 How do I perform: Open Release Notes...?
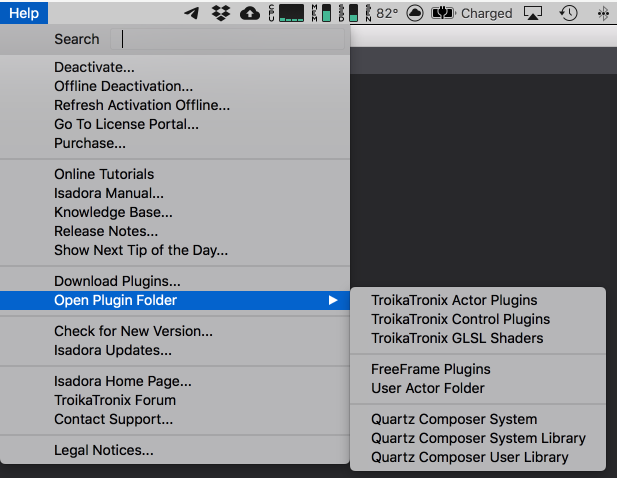click(x=175, y=231)
